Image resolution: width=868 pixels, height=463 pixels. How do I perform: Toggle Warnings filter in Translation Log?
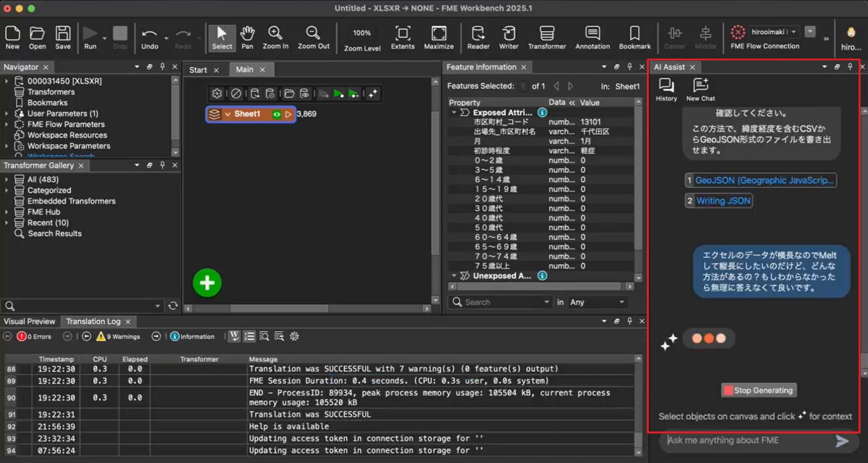(118, 336)
